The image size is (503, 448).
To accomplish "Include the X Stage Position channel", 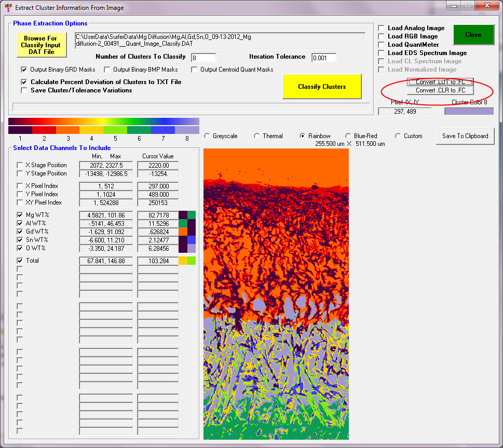I will click(x=20, y=165).
